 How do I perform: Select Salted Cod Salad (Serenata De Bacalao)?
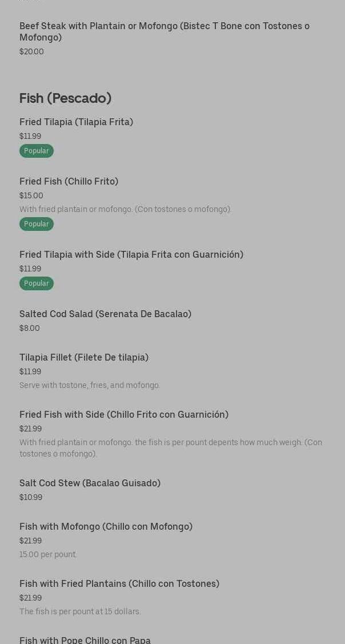[105, 314]
